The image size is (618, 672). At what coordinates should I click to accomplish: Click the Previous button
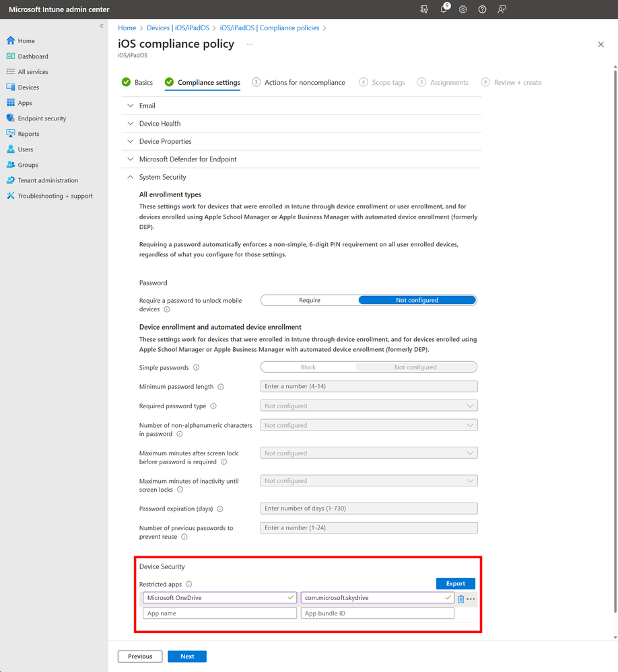point(140,656)
